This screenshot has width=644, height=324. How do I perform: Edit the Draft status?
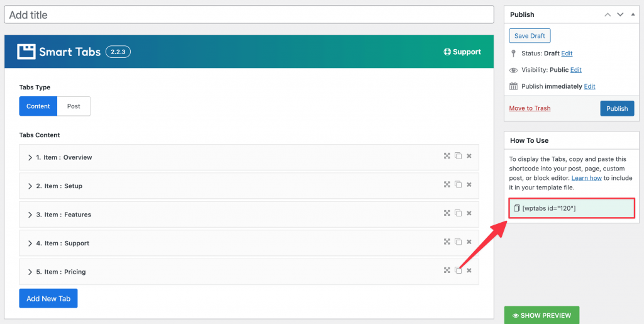pyautogui.click(x=567, y=53)
